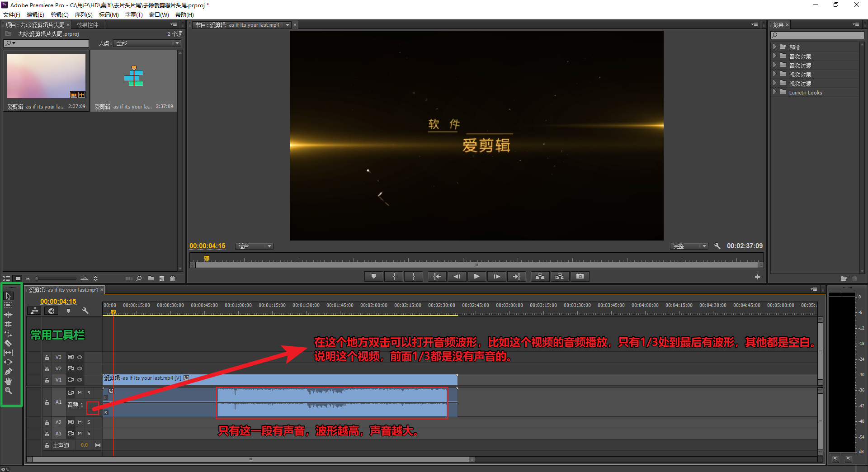Viewport: 868px width, 472px height.
Task: Create a new bin in project panel
Action: pos(151,278)
